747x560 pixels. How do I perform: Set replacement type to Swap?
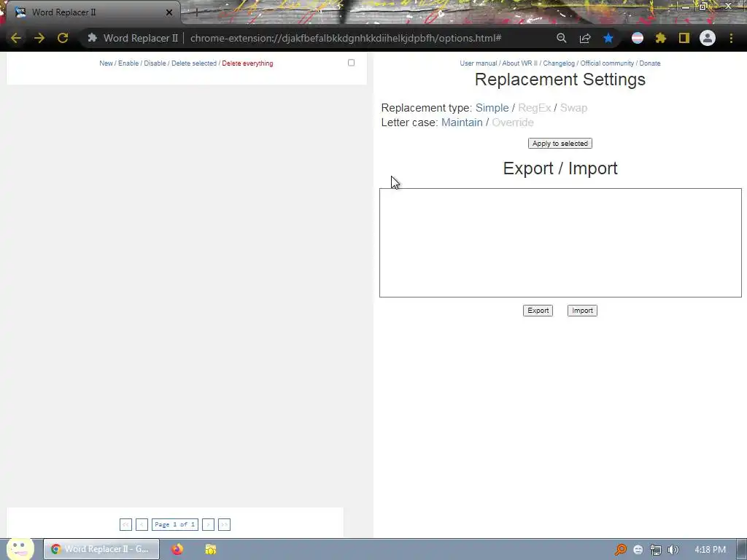point(573,108)
